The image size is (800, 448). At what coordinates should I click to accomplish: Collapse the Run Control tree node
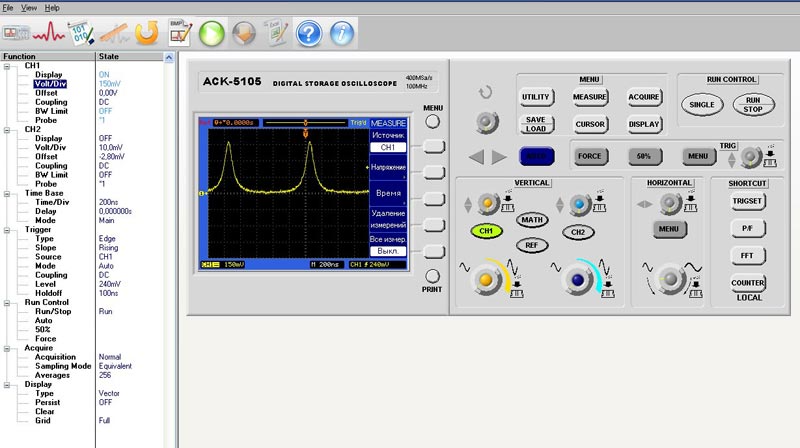[x=7, y=303]
